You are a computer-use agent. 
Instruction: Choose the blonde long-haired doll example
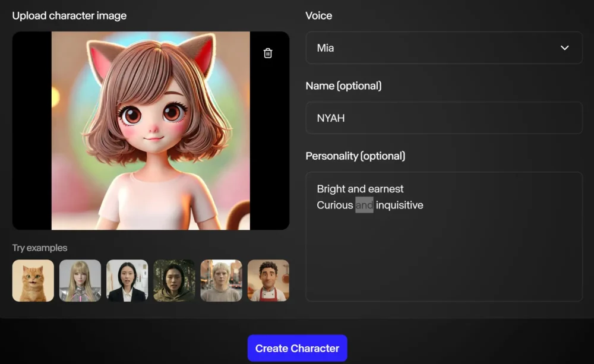(x=80, y=280)
